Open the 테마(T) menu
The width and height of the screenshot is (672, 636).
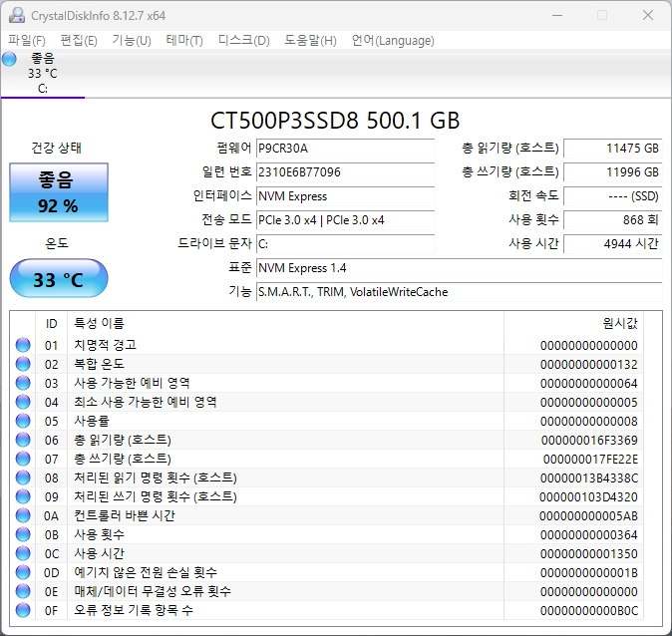pyautogui.click(x=184, y=41)
